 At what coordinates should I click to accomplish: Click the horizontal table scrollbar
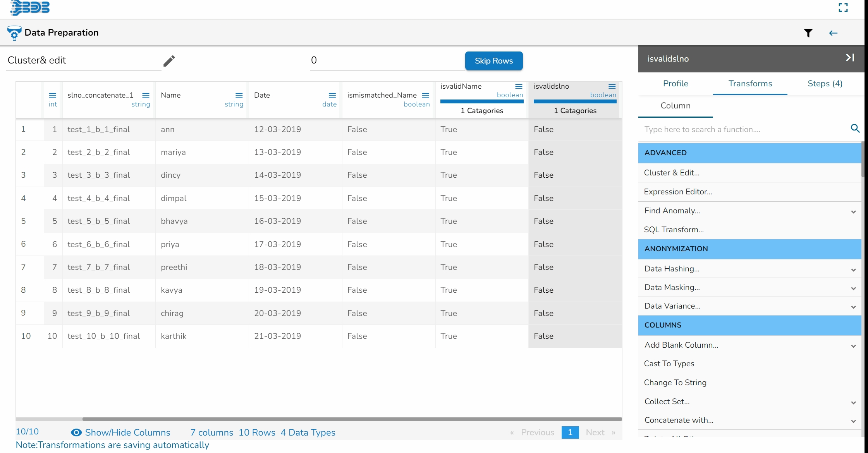tap(352, 419)
